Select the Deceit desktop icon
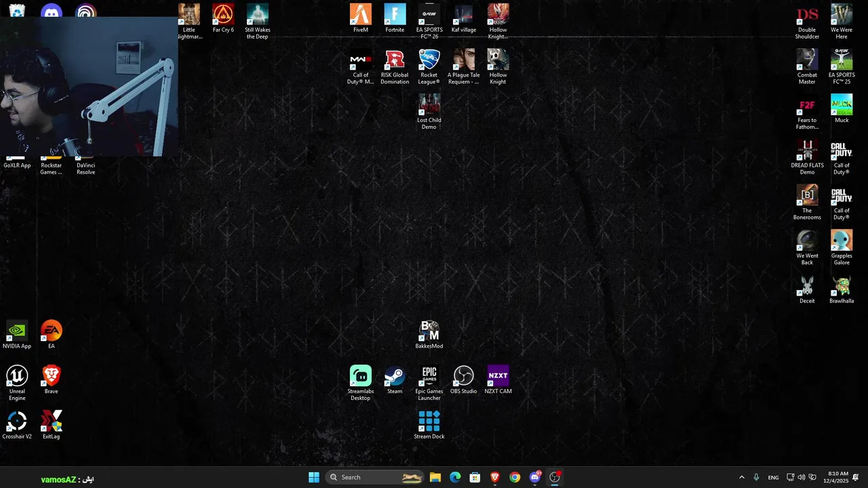The image size is (868, 488). click(807, 289)
